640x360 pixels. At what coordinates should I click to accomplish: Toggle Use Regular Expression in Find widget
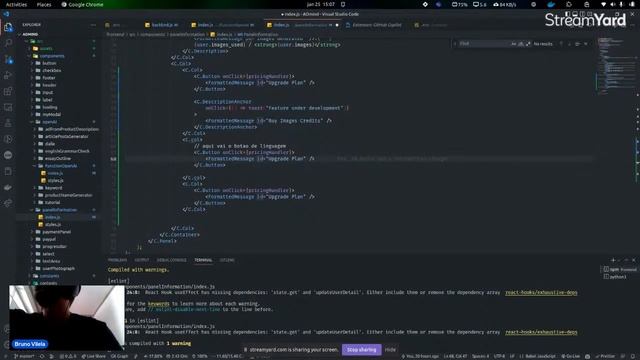(x=528, y=44)
